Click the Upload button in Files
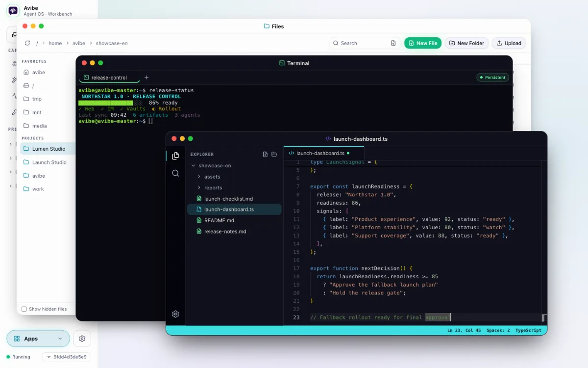Viewport: 588px width, 368px height. (509, 43)
